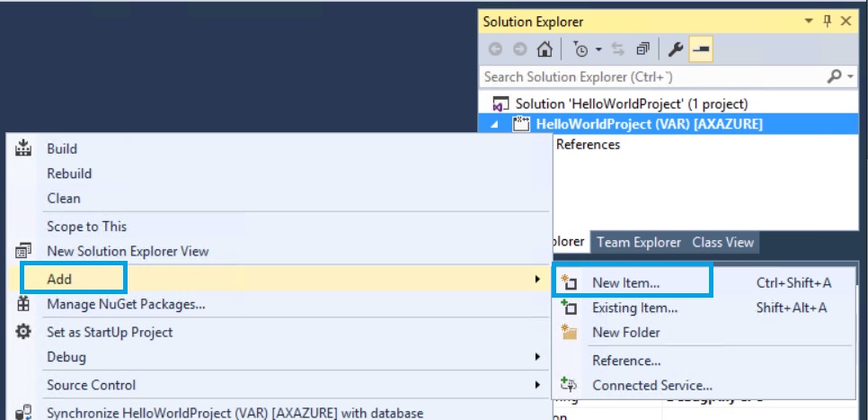Expand the Add submenu arrow

coord(536,279)
